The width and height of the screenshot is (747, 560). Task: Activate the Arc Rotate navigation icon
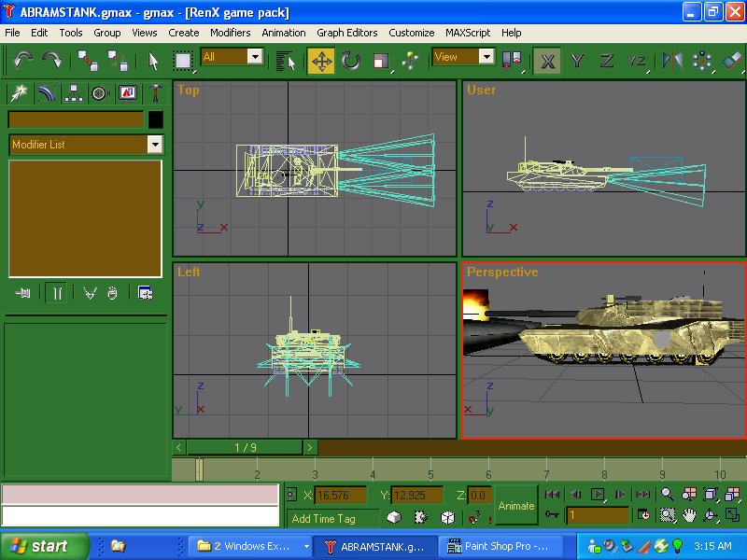[709, 513]
